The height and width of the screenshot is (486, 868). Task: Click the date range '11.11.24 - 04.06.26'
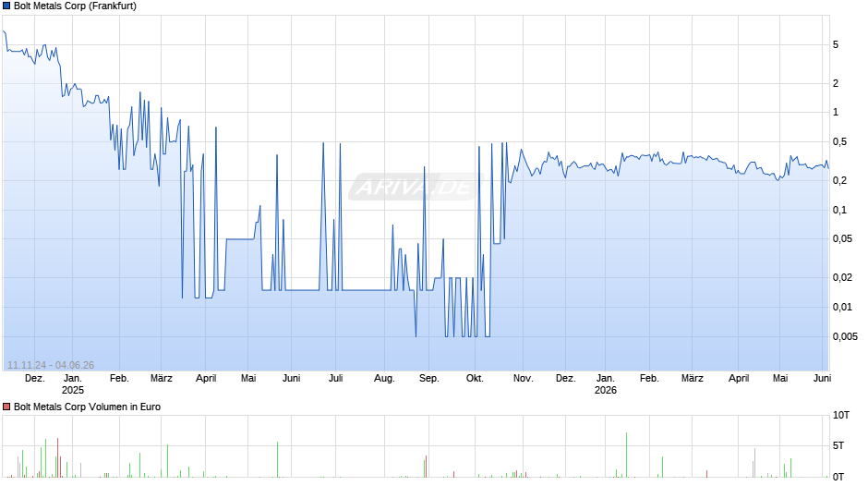51,365
